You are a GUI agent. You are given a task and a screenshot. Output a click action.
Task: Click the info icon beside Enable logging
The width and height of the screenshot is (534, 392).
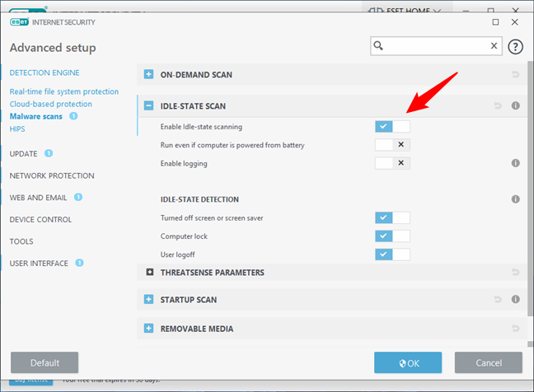[515, 163]
